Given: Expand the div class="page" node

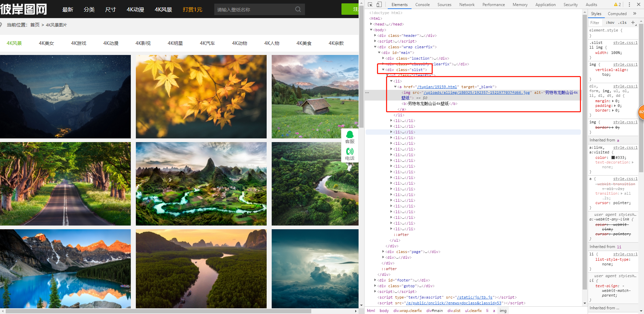Looking at the screenshot, I should pyautogui.click(x=383, y=252).
